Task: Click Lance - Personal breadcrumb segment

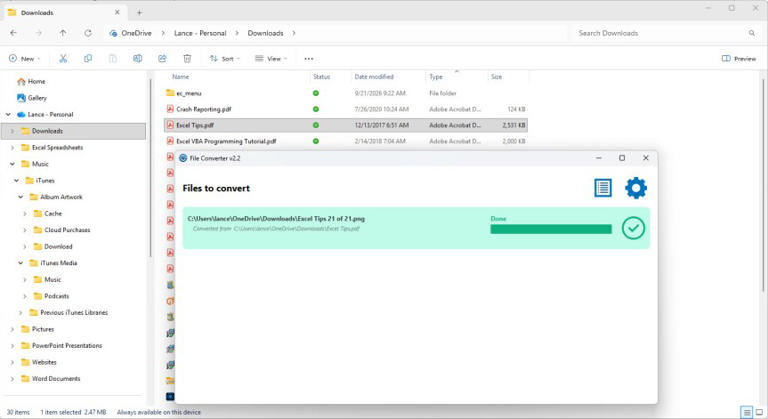Action: (200, 33)
